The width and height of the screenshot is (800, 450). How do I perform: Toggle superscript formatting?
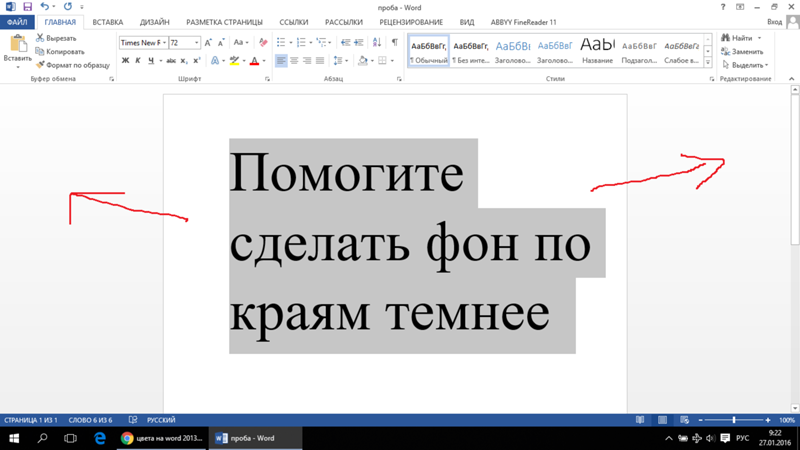[x=197, y=61]
